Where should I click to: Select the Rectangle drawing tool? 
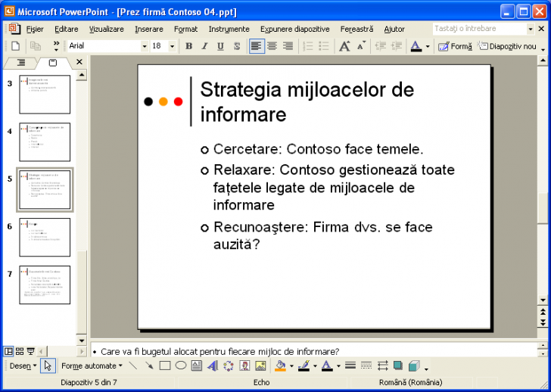[x=165, y=366]
